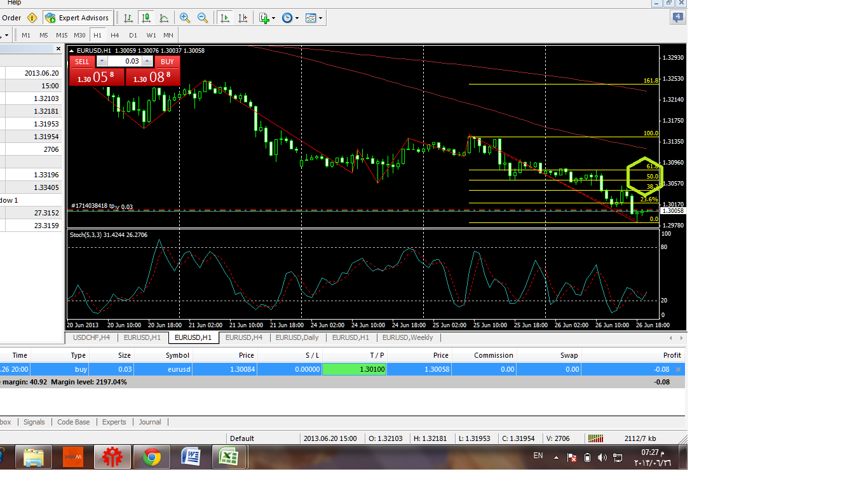This screenshot has width=868, height=488.
Task: Open the chart templates icon
Action: click(x=310, y=18)
